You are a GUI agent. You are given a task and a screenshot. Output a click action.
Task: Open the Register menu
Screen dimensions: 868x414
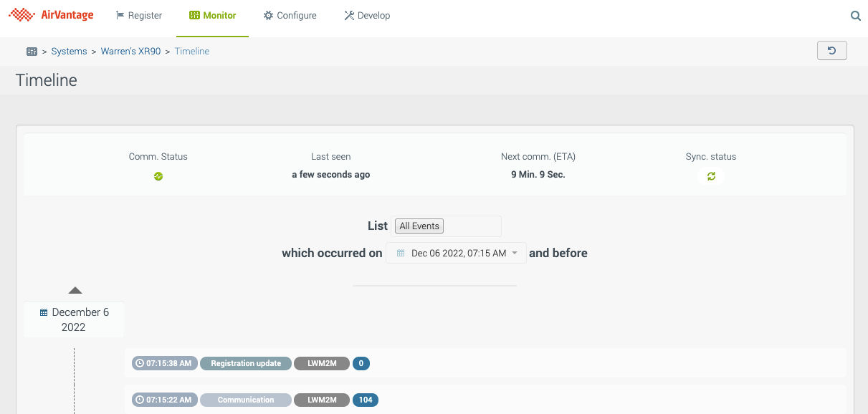pyautogui.click(x=139, y=16)
